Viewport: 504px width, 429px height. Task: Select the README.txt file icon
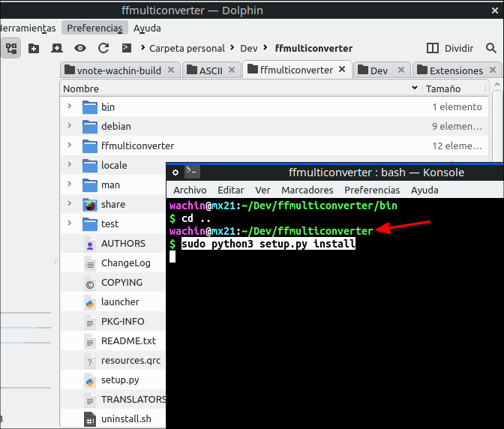pos(90,341)
